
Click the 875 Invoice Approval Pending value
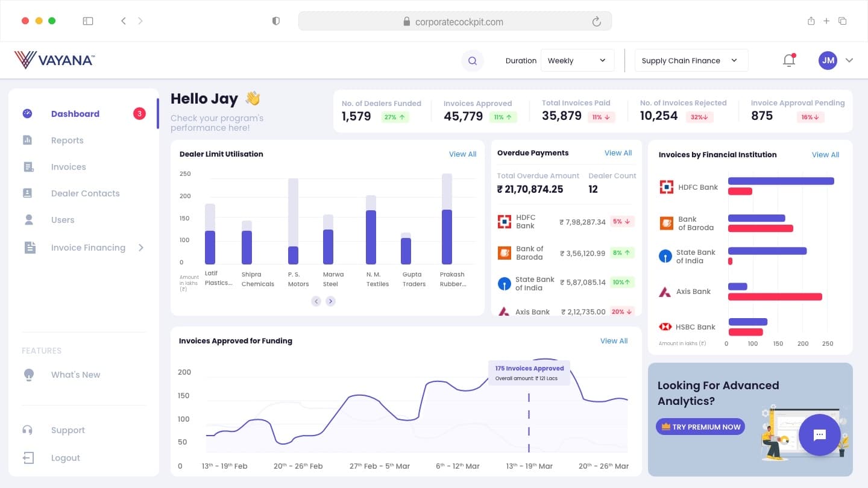coord(762,116)
